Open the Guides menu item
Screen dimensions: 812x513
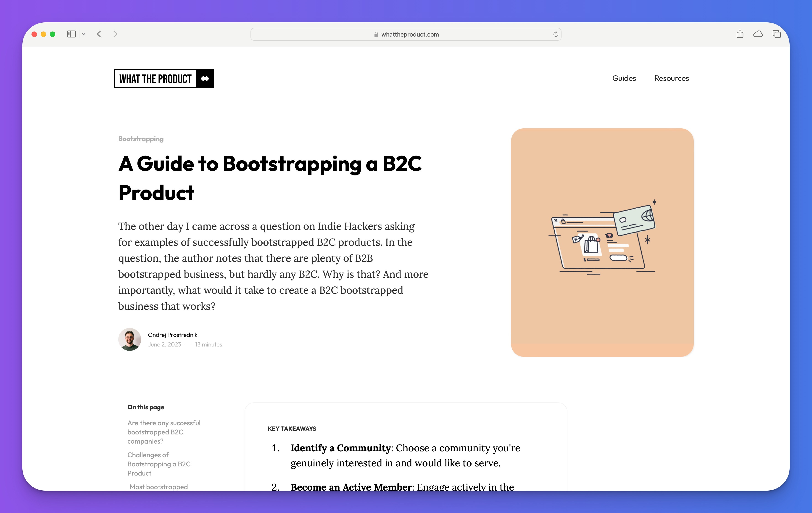pos(624,78)
